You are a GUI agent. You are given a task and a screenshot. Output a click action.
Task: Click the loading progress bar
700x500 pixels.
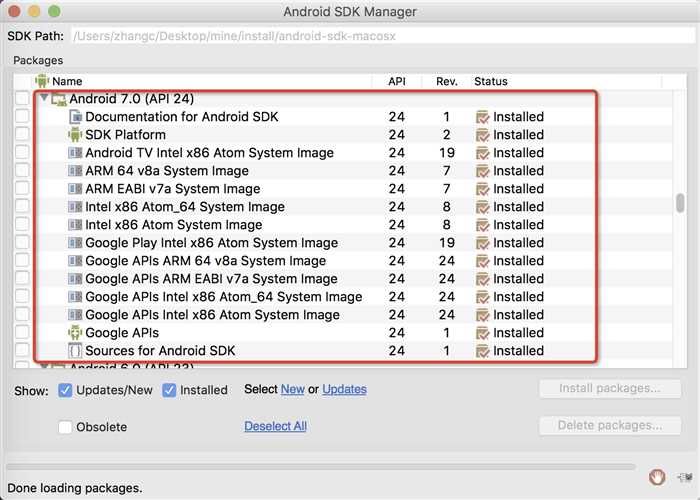(x=321, y=467)
